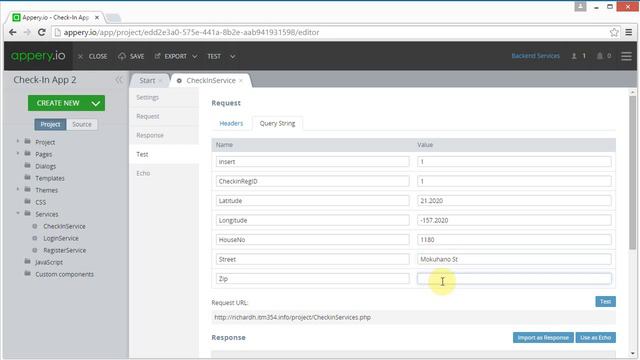Click the browser address bar

[335, 32]
